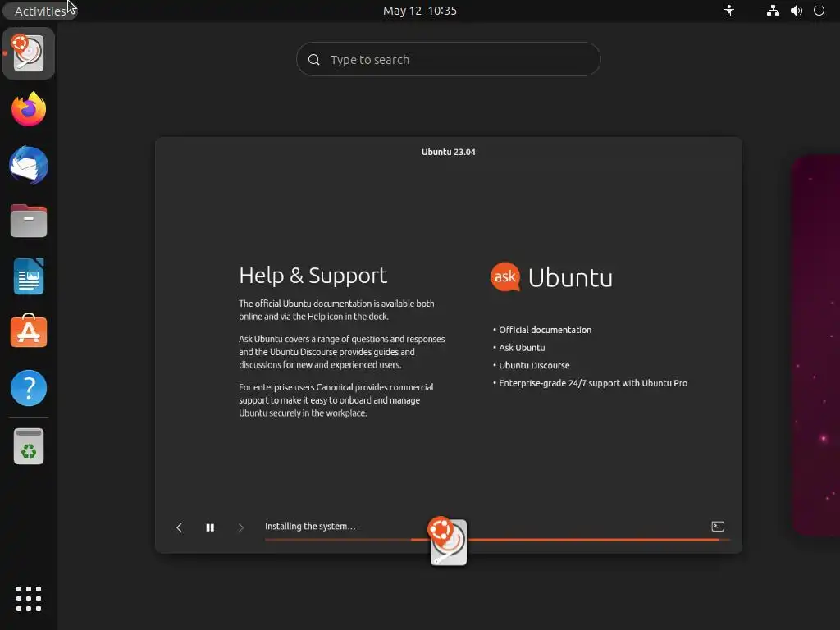
Task: Select the installer window thumbnail
Action: coord(449,345)
